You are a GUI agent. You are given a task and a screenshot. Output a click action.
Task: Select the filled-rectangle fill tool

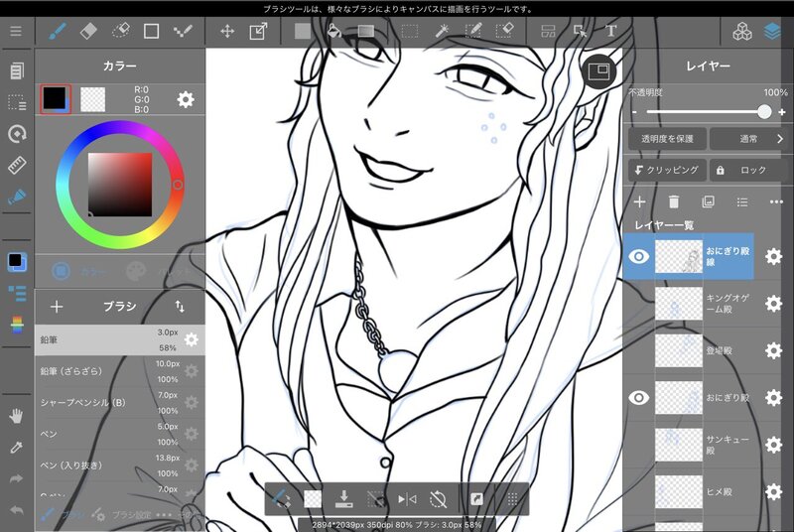(303, 31)
